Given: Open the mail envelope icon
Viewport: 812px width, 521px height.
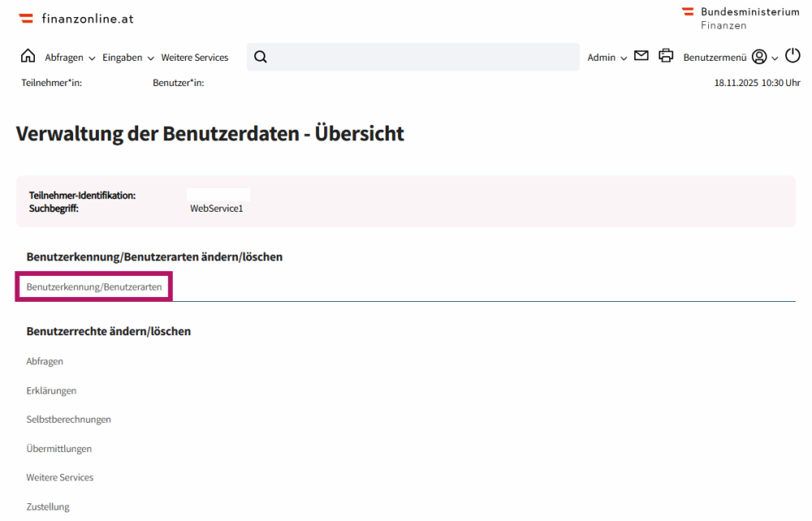Looking at the screenshot, I should (x=641, y=56).
